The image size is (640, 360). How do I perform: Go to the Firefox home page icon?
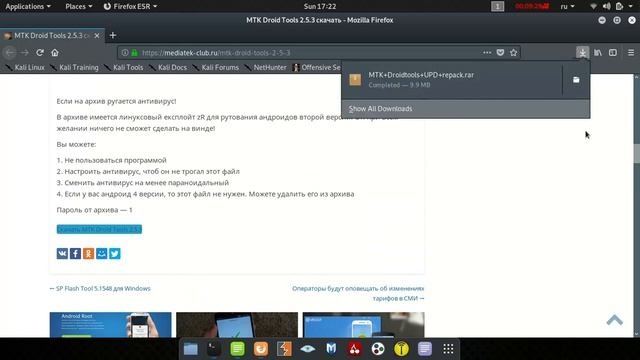pos(55,53)
